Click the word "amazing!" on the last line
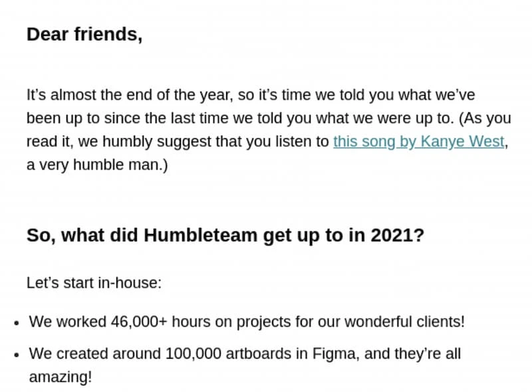532x392 pixels. [60, 377]
